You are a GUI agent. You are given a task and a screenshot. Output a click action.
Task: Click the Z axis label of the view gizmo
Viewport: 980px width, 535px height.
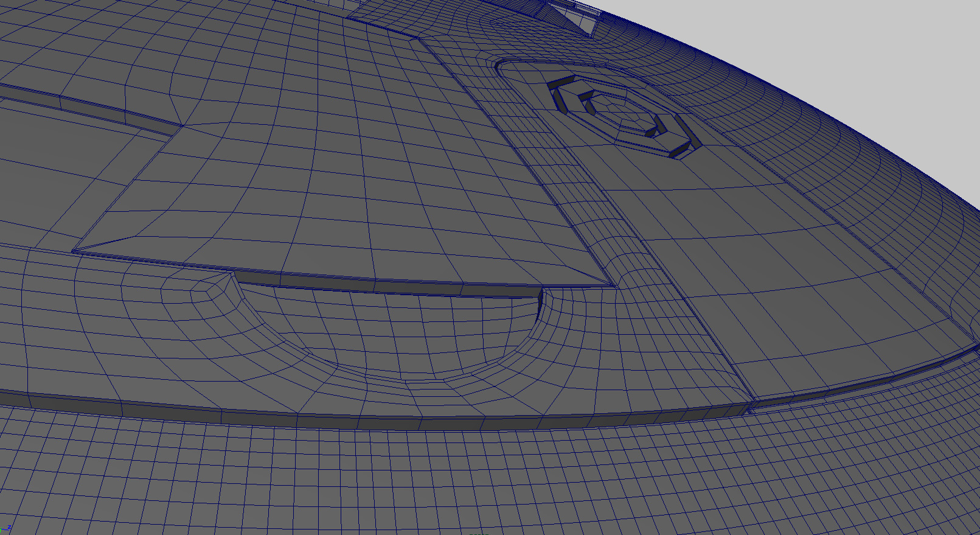tap(9, 527)
